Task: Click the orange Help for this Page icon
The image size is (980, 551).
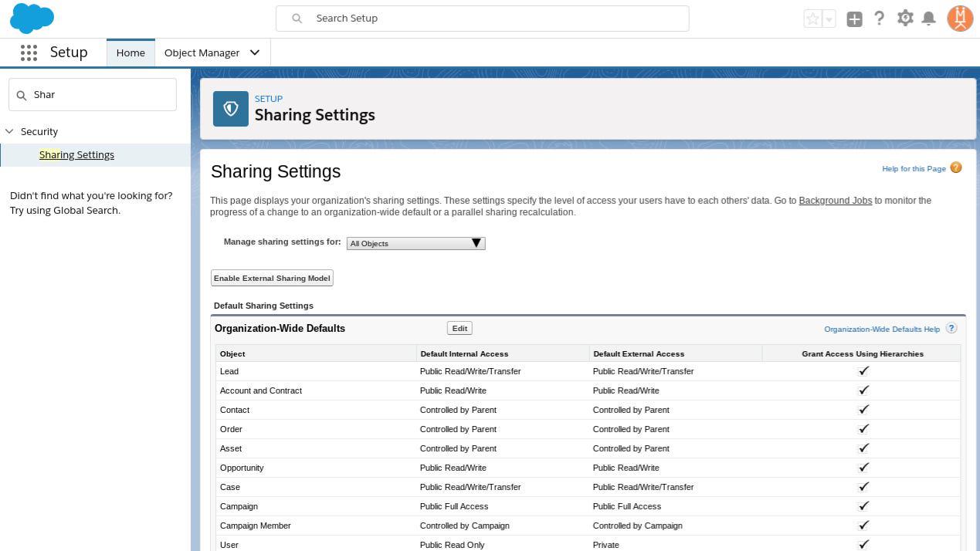Action: coord(956,167)
